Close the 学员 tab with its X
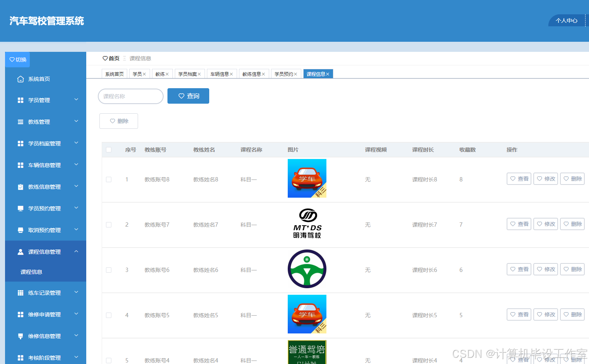This screenshot has height=364, width=589. 144,74
